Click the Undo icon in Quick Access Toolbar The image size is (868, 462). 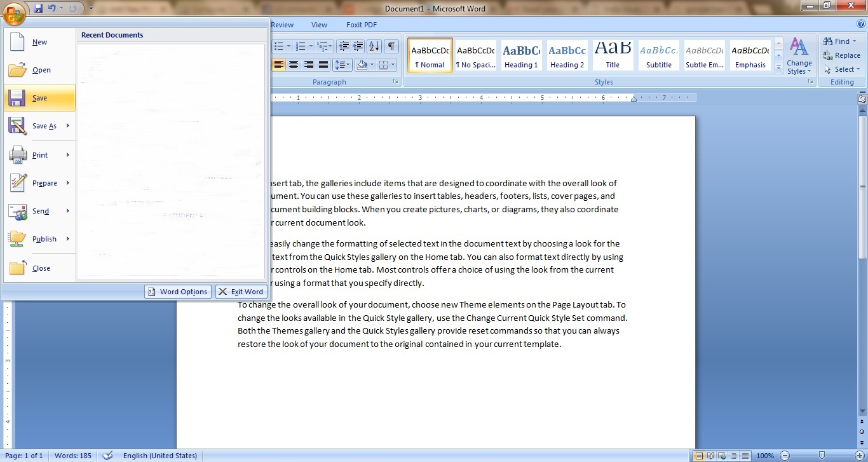point(53,8)
